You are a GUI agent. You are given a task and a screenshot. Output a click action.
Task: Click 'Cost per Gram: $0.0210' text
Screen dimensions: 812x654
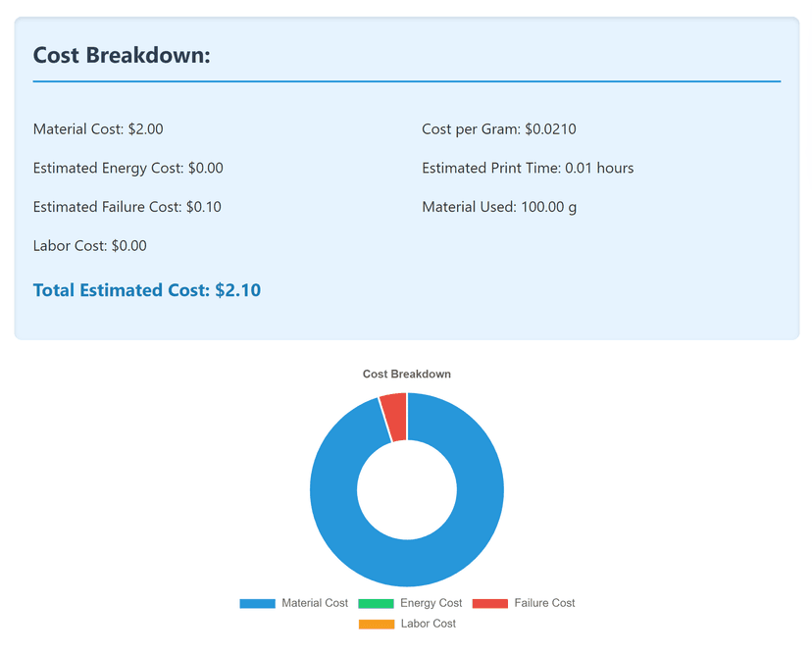click(x=499, y=128)
